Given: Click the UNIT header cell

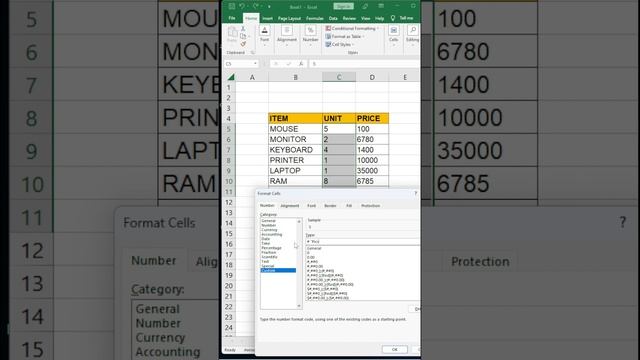Looking at the screenshot, I should tap(339, 118).
